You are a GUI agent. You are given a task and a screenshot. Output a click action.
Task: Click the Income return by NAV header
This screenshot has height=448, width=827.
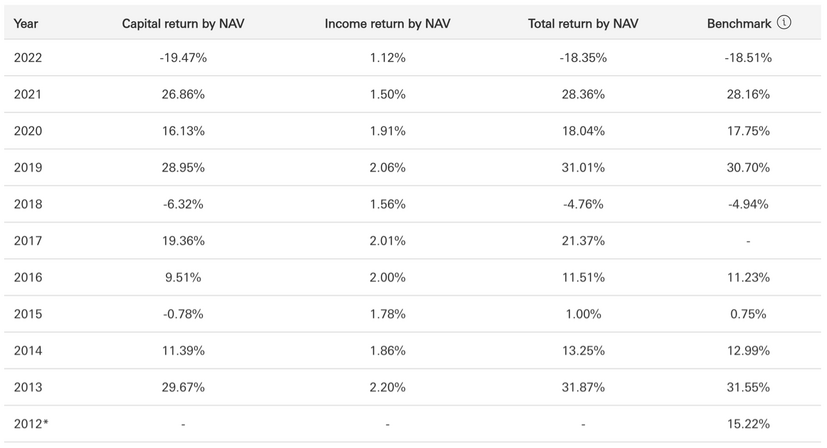point(386,23)
